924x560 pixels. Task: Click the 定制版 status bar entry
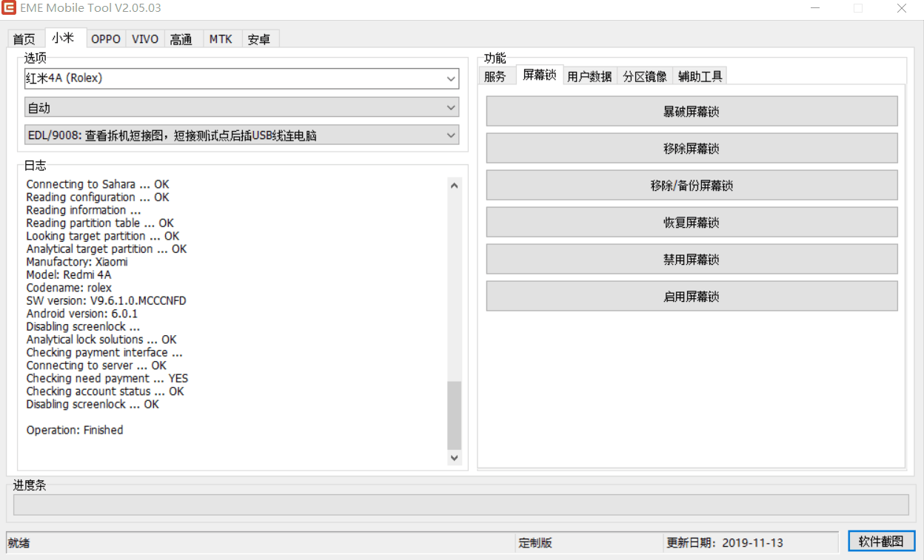535,542
